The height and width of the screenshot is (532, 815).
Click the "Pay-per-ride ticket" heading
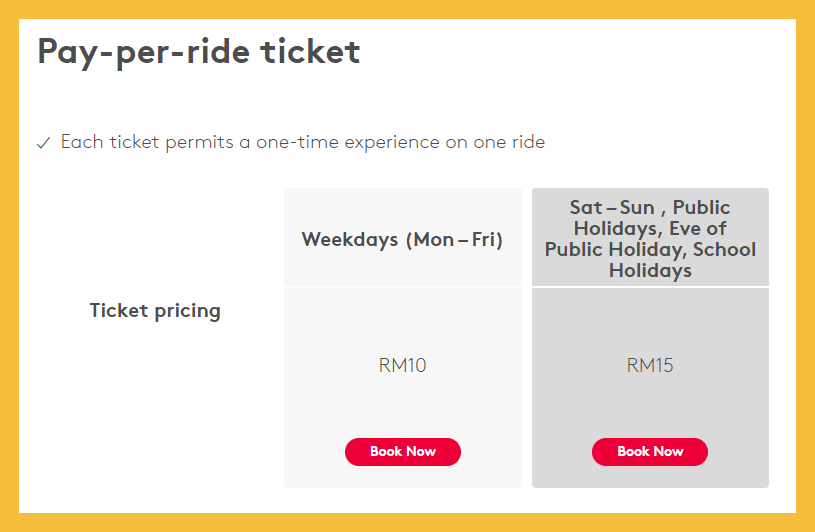click(x=199, y=51)
